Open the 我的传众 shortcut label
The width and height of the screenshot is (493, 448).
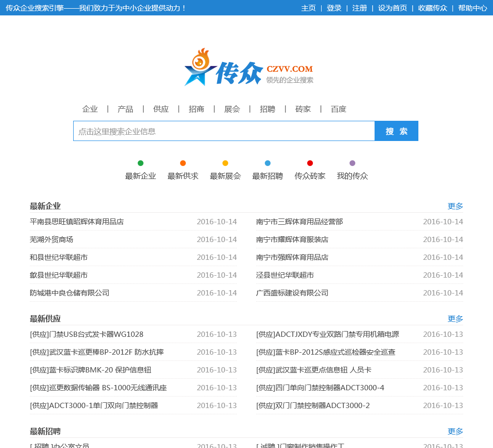coord(352,176)
